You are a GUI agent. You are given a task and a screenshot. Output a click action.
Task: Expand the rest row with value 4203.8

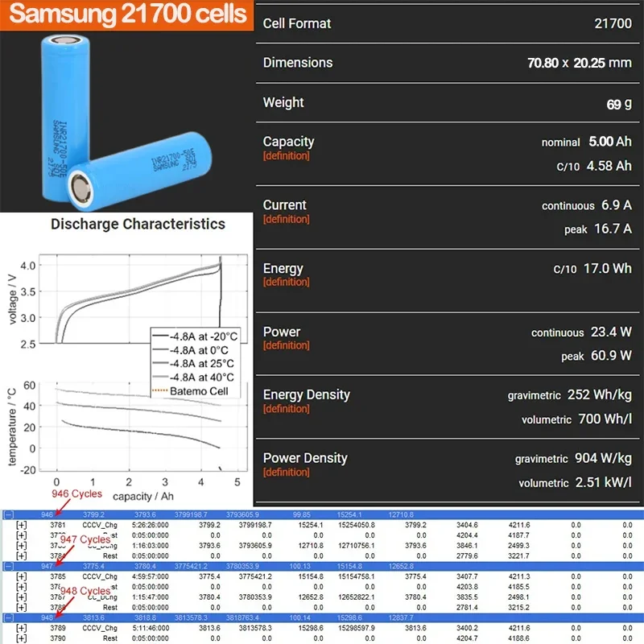[22, 587]
